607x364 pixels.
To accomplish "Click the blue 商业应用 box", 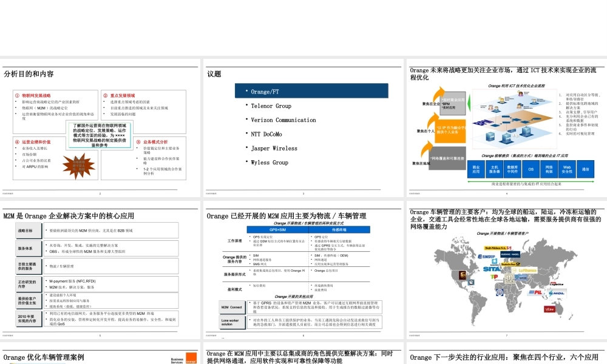I will click(476, 169).
